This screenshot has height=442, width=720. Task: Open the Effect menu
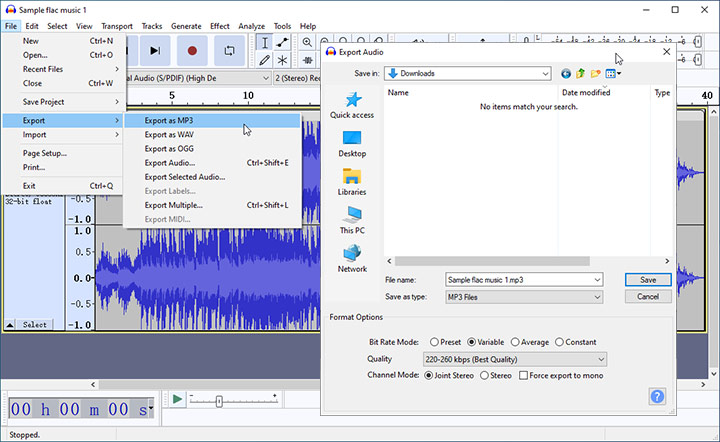[x=220, y=26]
